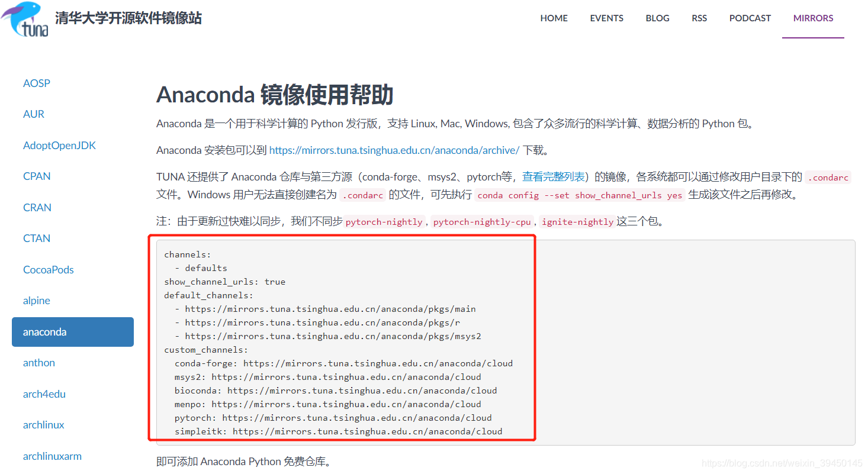The height and width of the screenshot is (474, 868).
Task: Open CTAN in the sidebar
Action: (37, 238)
